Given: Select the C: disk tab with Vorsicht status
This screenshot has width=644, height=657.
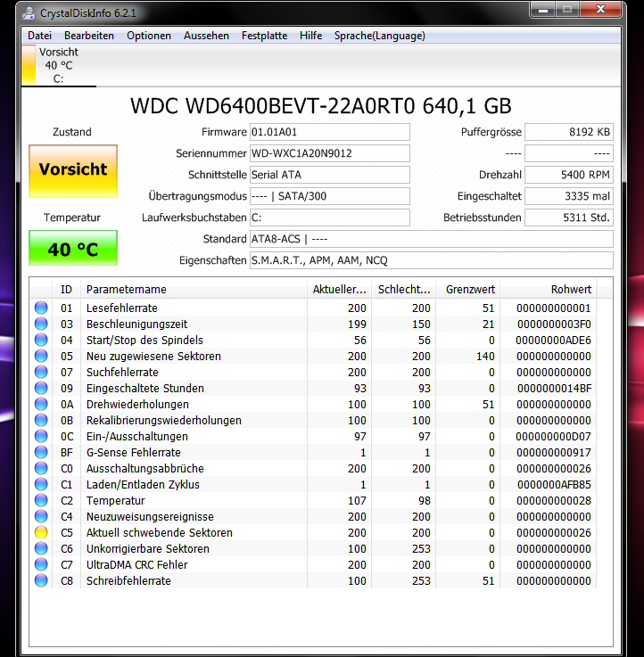Looking at the screenshot, I should click(x=59, y=65).
